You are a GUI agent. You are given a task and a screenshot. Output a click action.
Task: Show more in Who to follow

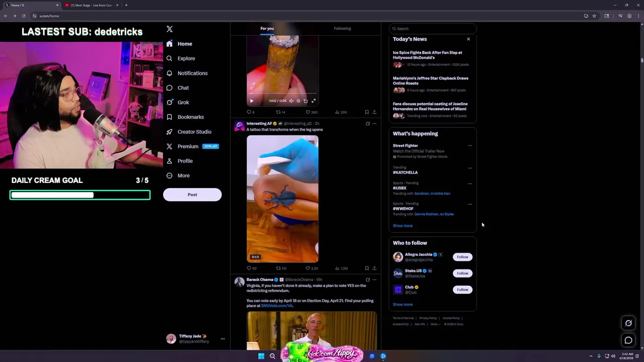point(403,305)
